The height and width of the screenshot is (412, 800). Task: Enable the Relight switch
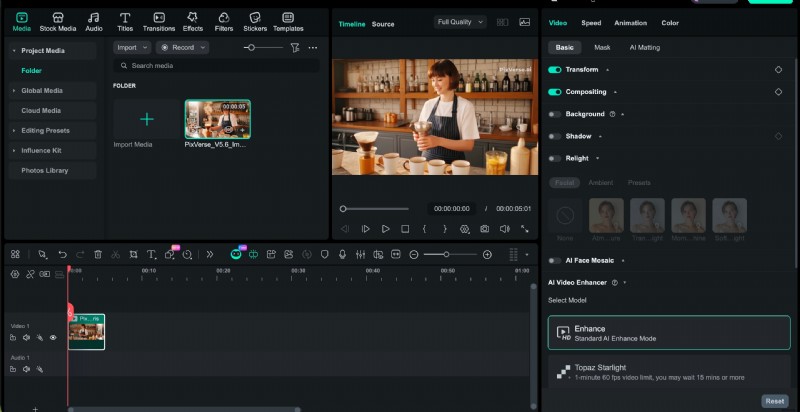[555, 159]
